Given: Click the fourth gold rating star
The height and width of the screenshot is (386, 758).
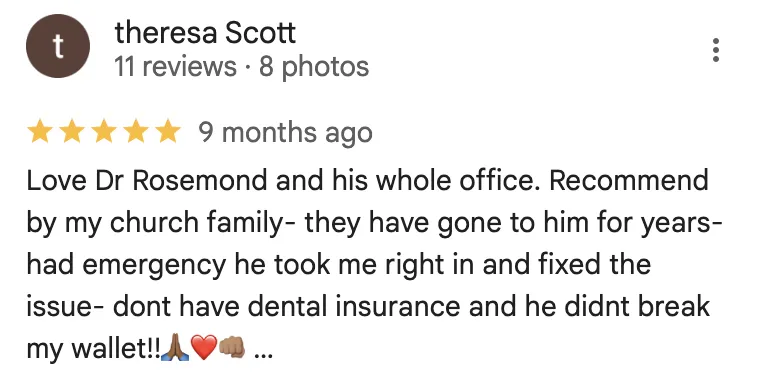Looking at the screenshot, I should 136,132.
